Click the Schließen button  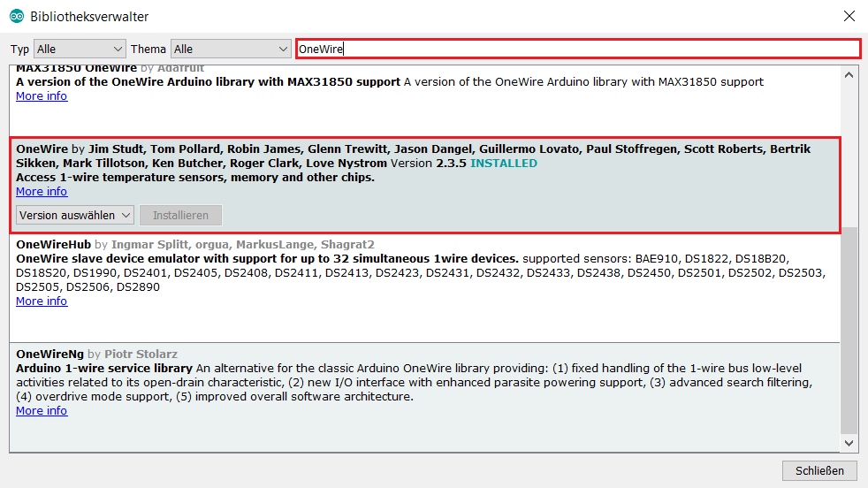click(x=819, y=470)
